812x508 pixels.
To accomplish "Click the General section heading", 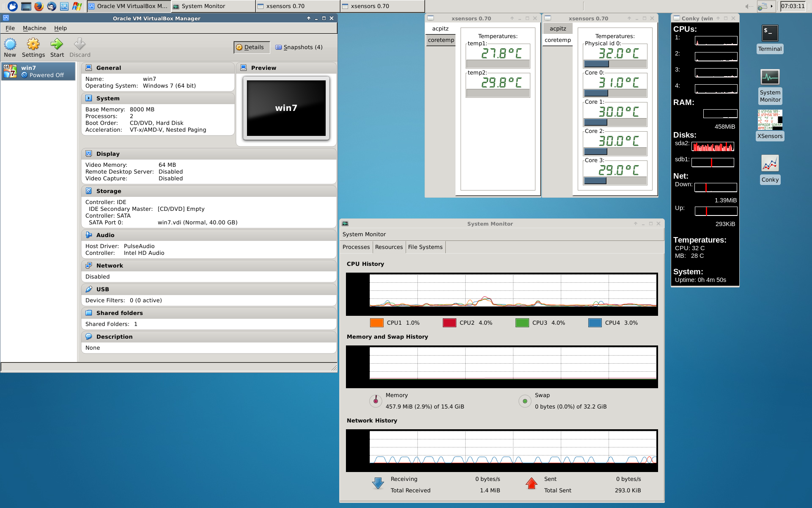I will (109, 68).
